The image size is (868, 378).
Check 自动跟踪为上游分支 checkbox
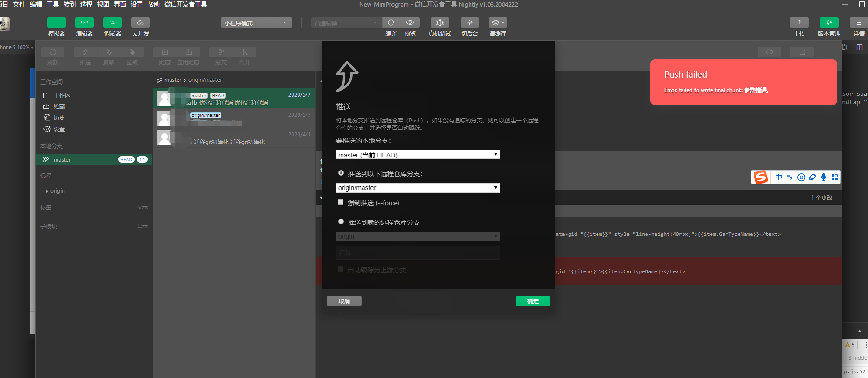(341, 270)
